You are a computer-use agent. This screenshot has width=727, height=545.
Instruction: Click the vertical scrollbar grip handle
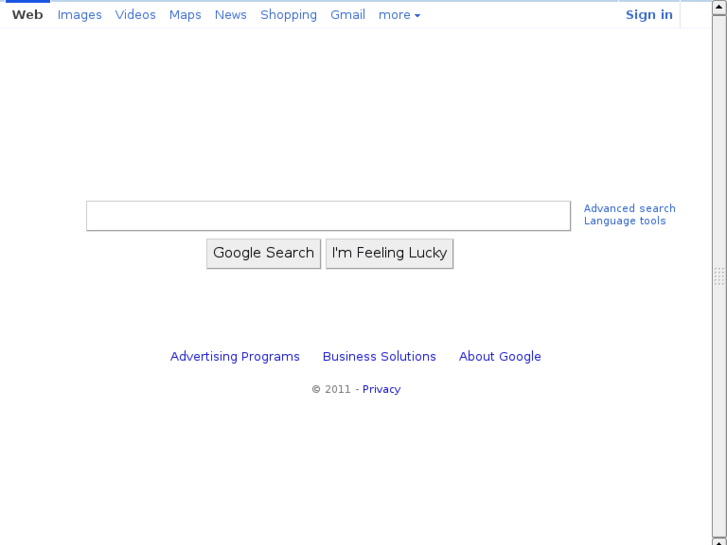click(719, 276)
